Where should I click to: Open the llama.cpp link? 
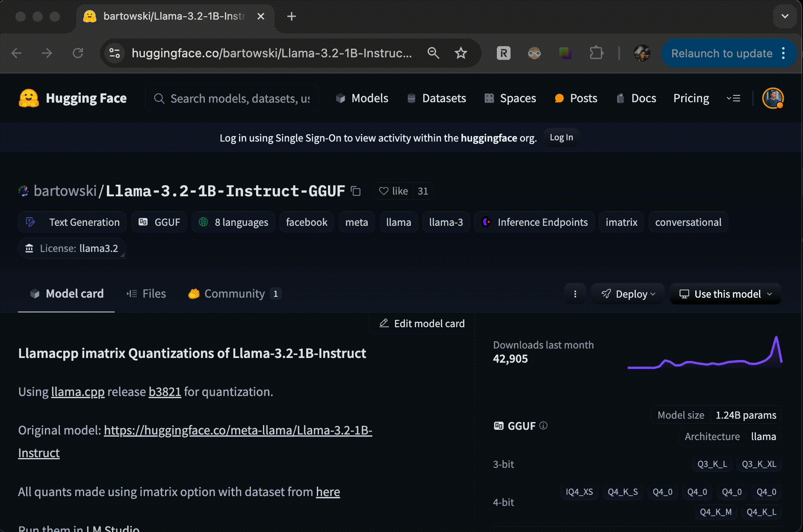78,392
